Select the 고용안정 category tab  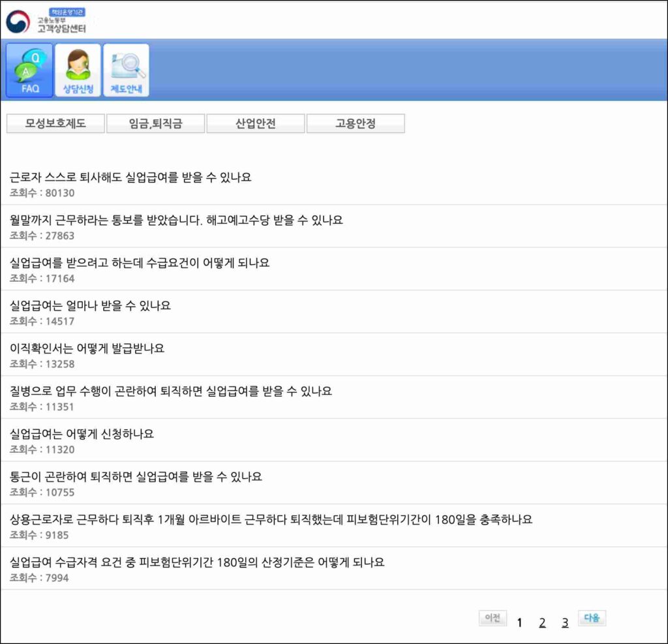[356, 123]
